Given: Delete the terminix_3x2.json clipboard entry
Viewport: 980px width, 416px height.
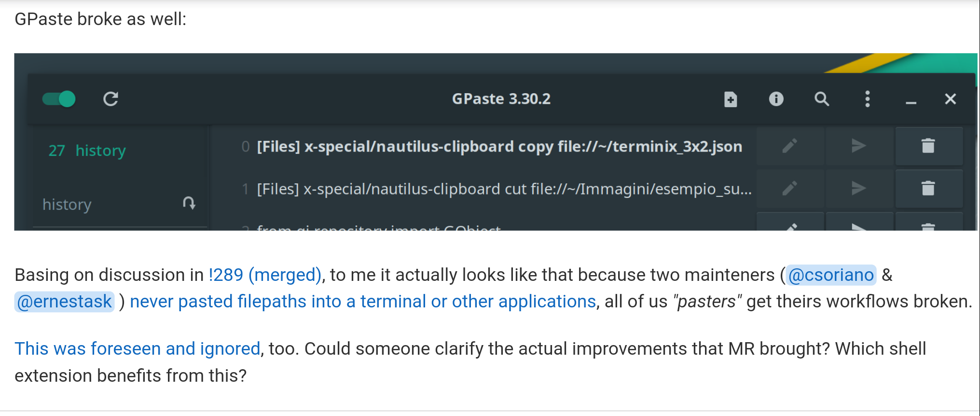Looking at the screenshot, I should (928, 146).
